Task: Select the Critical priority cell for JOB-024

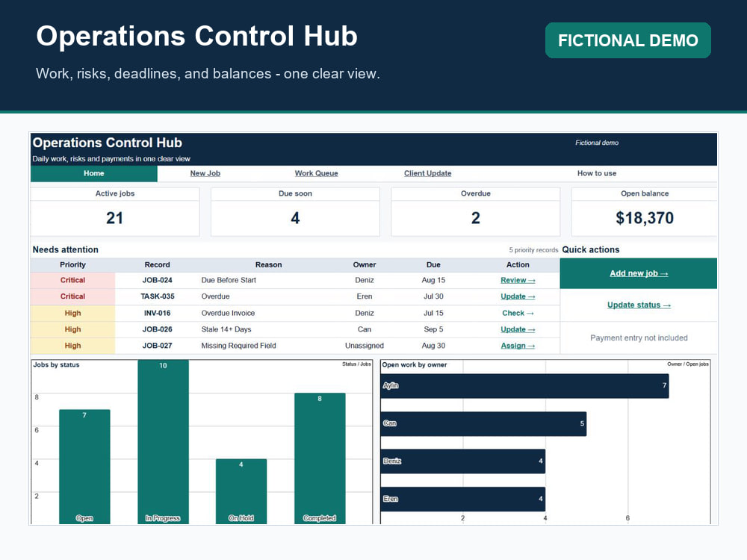Action: (x=72, y=280)
